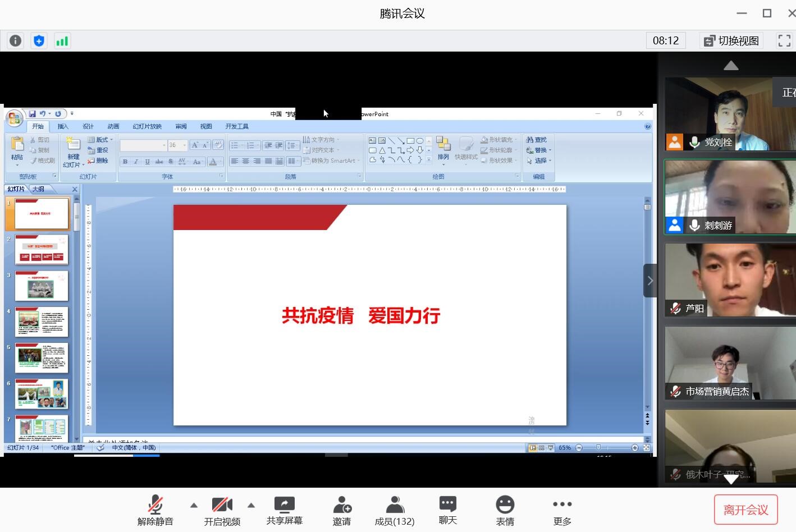Expand audio options arrow beside 解除静音
Screen dimensions: 796x532
point(194,505)
